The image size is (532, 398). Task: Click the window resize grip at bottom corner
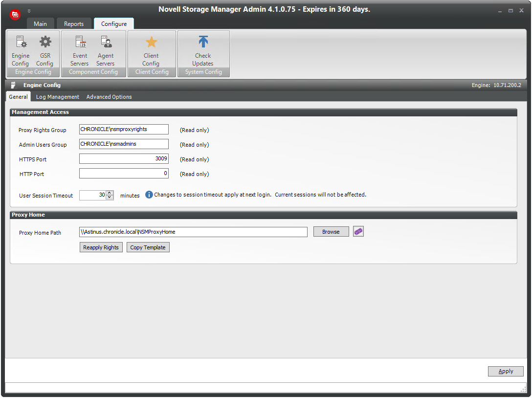(x=523, y=389)
